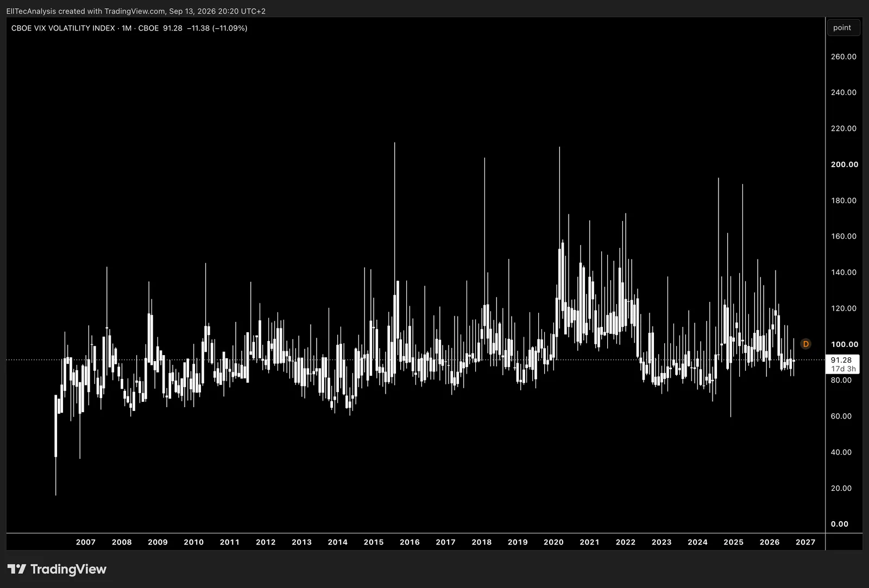Click the 120.00 price scale label
This screenshot has height=588, width=869.
point(843,308)
